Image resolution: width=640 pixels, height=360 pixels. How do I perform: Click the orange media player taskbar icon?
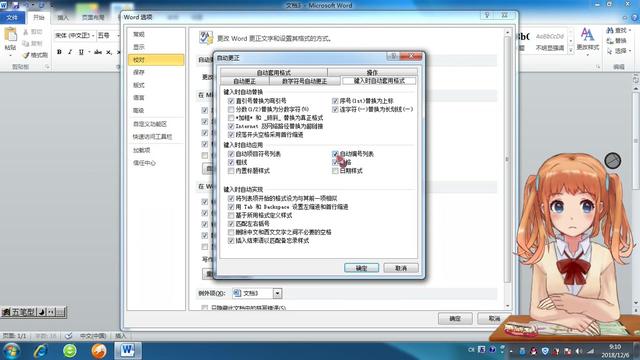[98, 351]
